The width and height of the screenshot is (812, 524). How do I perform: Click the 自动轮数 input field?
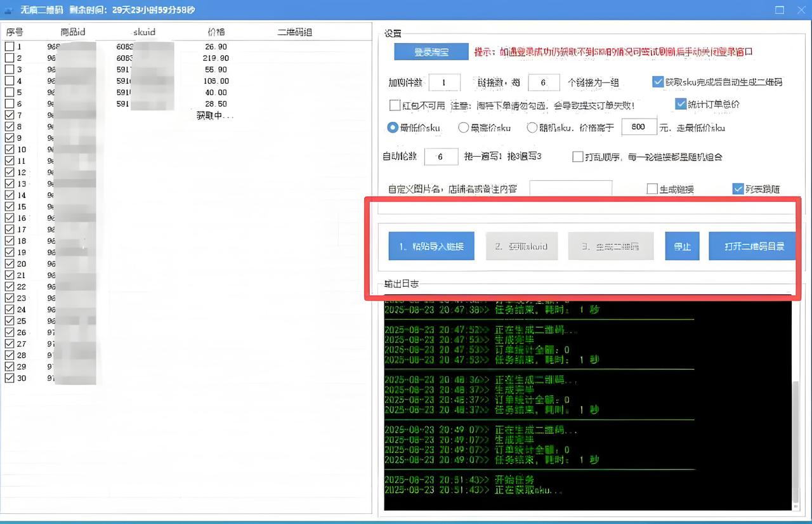pos(440,157)
